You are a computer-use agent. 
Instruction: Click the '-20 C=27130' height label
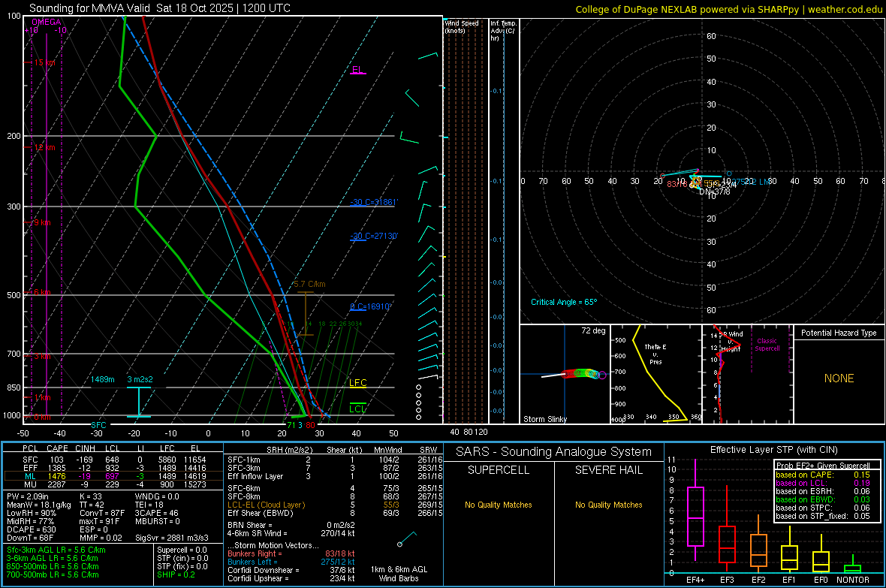pos(373,236)
